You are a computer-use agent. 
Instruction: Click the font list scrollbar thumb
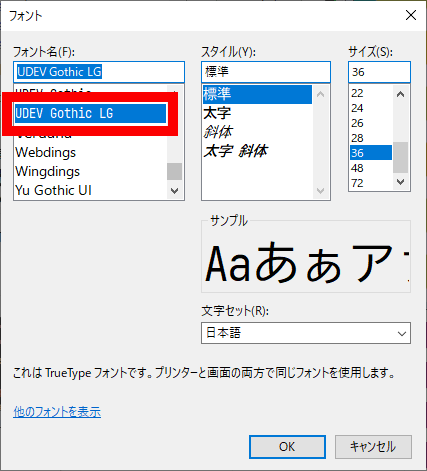click(x=174, y=171)
